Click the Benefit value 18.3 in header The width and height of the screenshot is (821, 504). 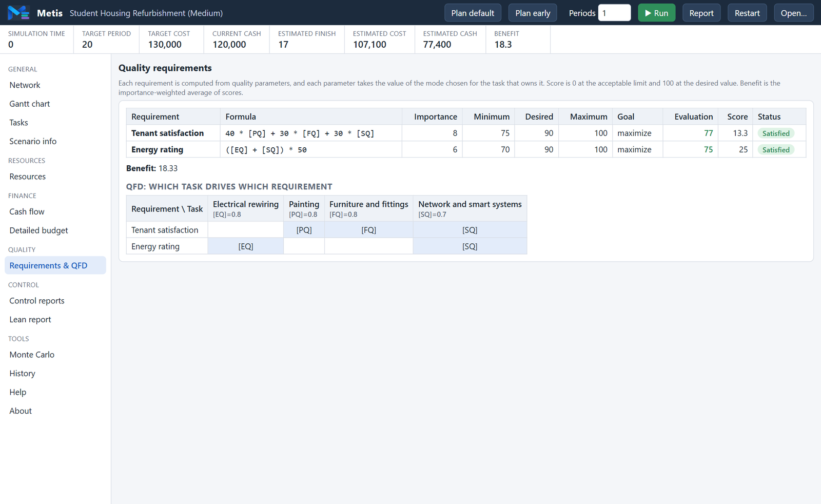(x=503, y=45)
